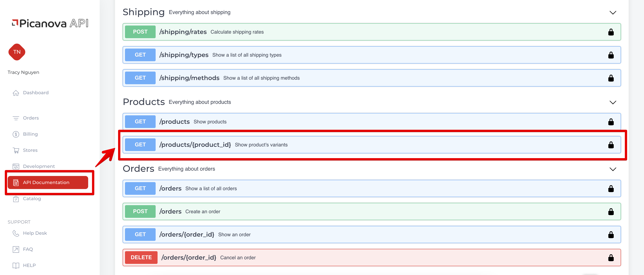
Task: Collapse the Shipping section chevron
Action: [613, 12]
